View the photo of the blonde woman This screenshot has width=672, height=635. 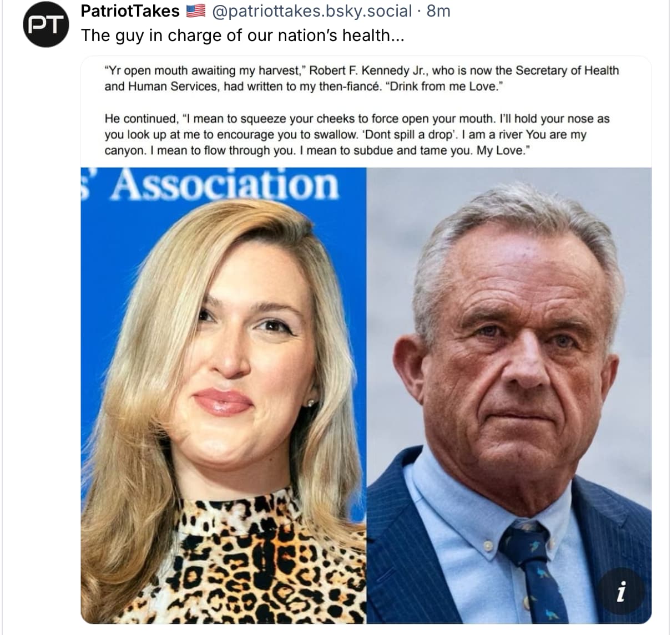pyautogui.click(x=224, y=396)
